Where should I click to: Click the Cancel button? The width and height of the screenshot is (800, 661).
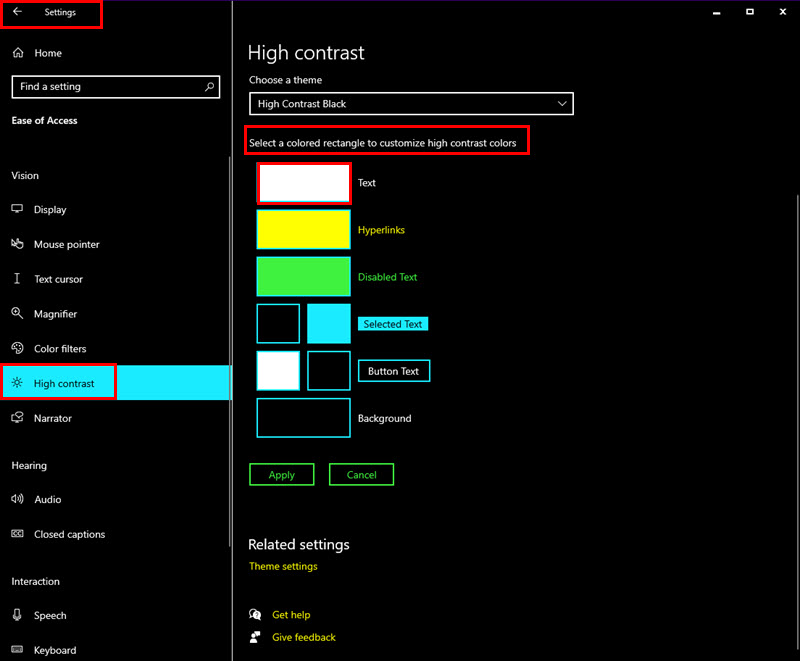(361, 475)
